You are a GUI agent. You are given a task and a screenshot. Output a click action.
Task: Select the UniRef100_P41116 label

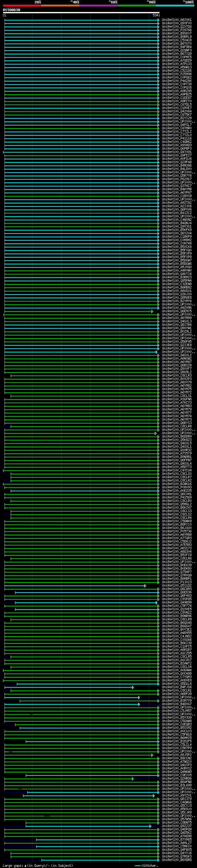tap(176, 138)
